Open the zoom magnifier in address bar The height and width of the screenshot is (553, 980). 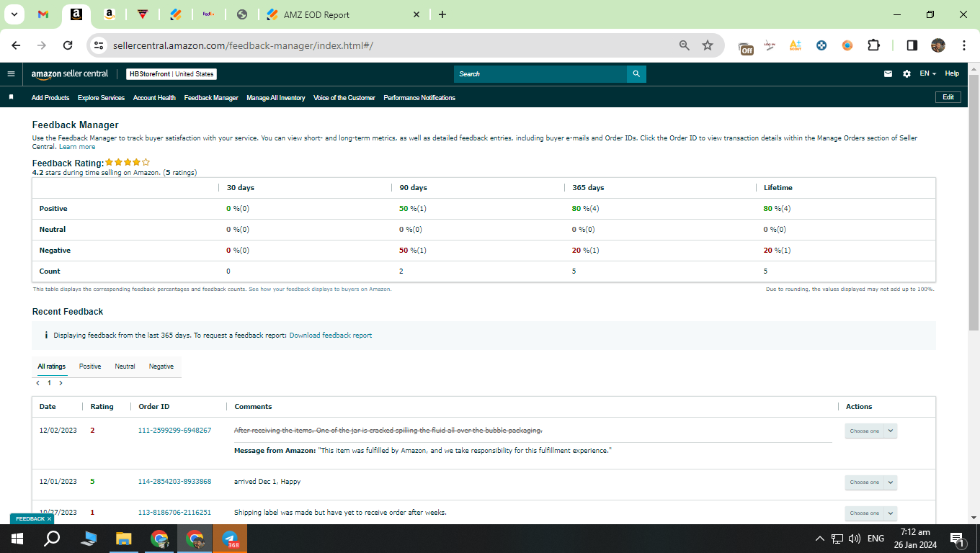685,45
